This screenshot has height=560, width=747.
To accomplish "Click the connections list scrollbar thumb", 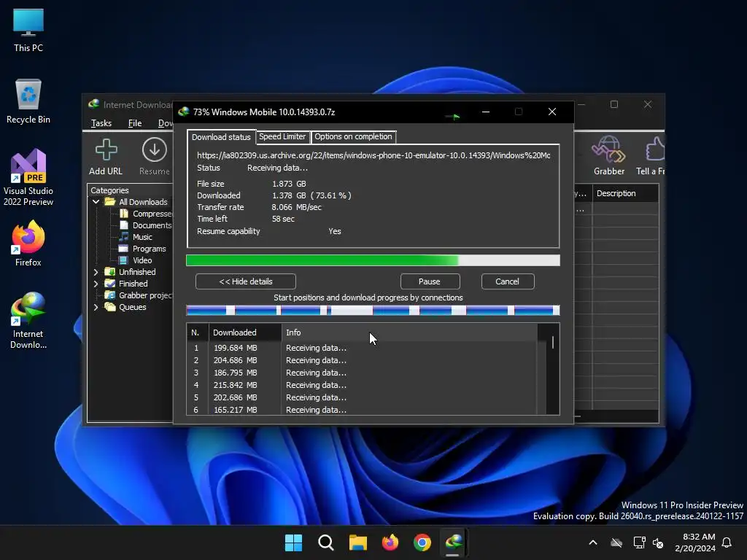I will (553, 343).
